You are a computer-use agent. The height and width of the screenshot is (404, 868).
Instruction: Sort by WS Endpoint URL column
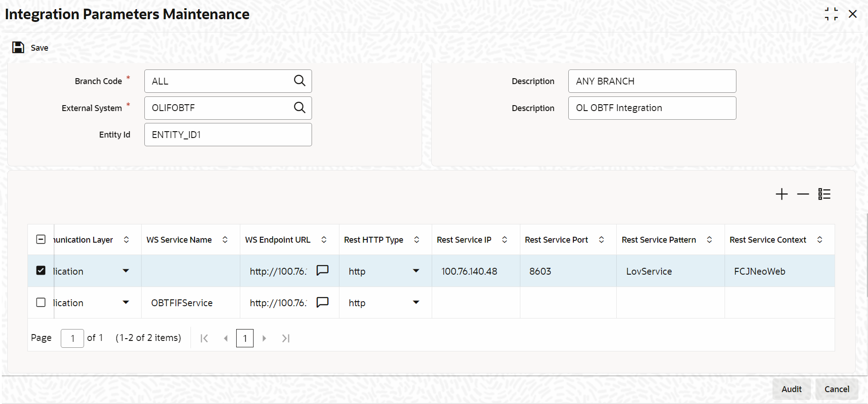click(x=324, y=239)
